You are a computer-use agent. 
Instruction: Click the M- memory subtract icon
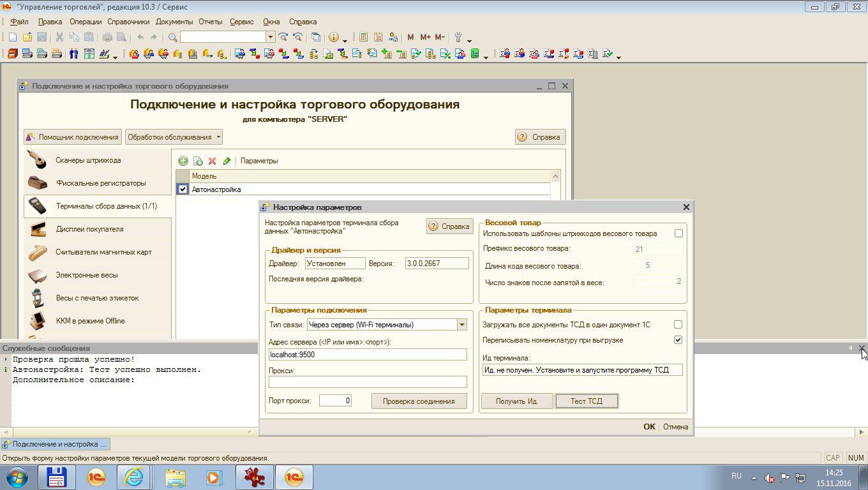click(x=440, y=38)
